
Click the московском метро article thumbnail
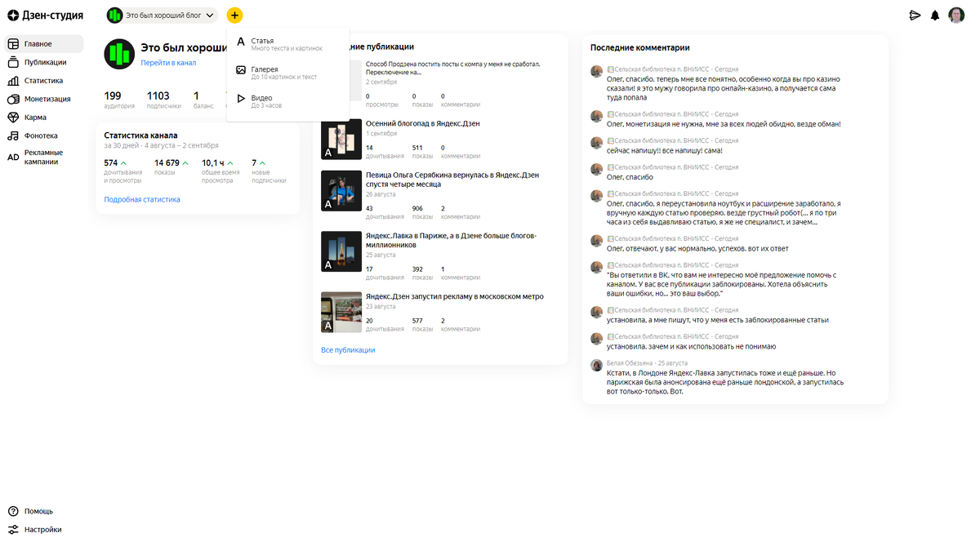(x=341, y=313)
